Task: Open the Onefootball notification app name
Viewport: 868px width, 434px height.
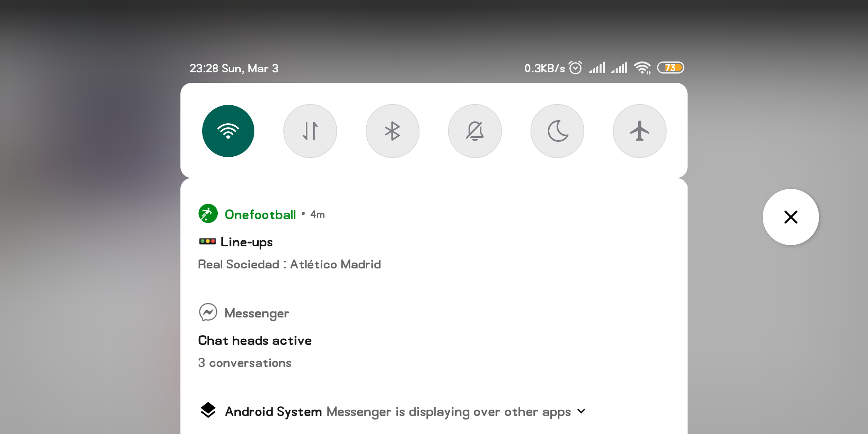Action: click(x=260, y=215)
